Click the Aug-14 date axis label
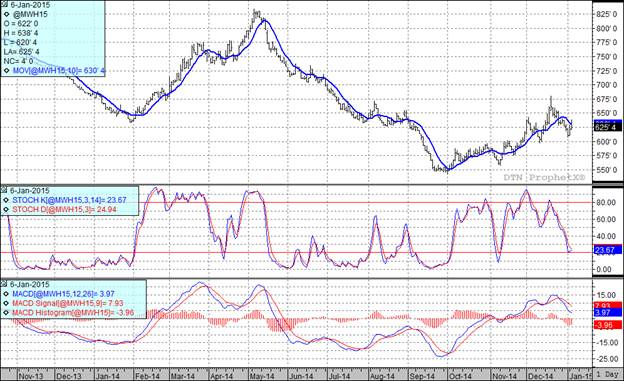This screenshot has width=624, height=381. click(x=382, y=376)
